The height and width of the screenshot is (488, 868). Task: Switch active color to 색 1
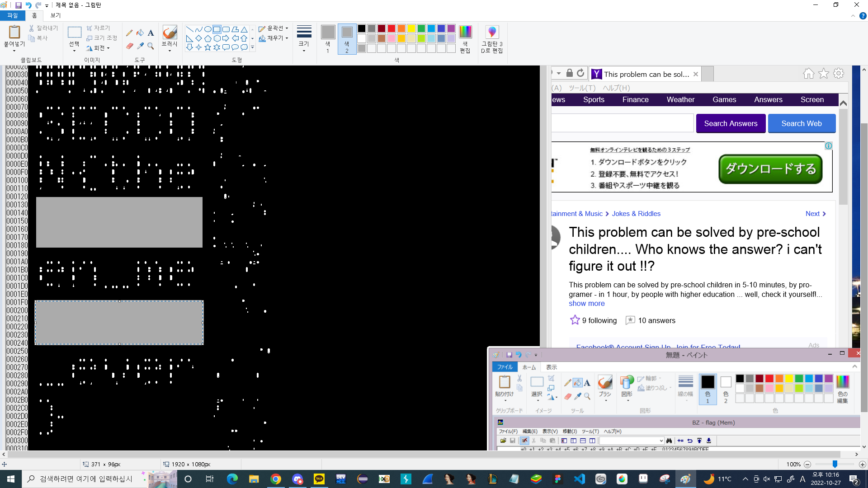click(x=328, y=39)
